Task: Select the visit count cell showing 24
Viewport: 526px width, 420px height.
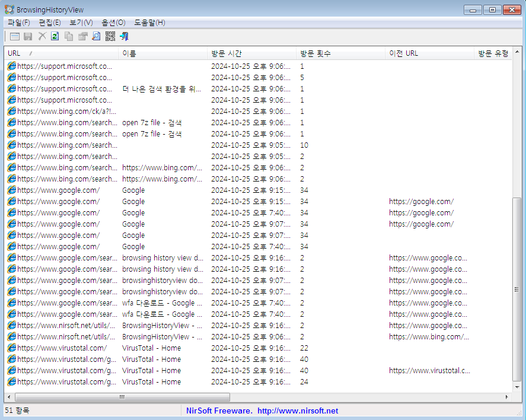Action: 304,382
